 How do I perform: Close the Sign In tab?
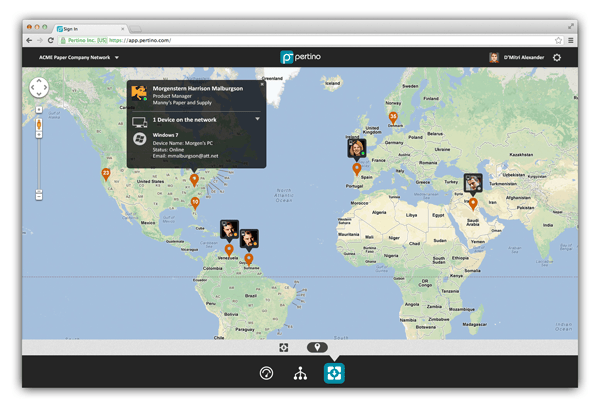click(122, 29)
